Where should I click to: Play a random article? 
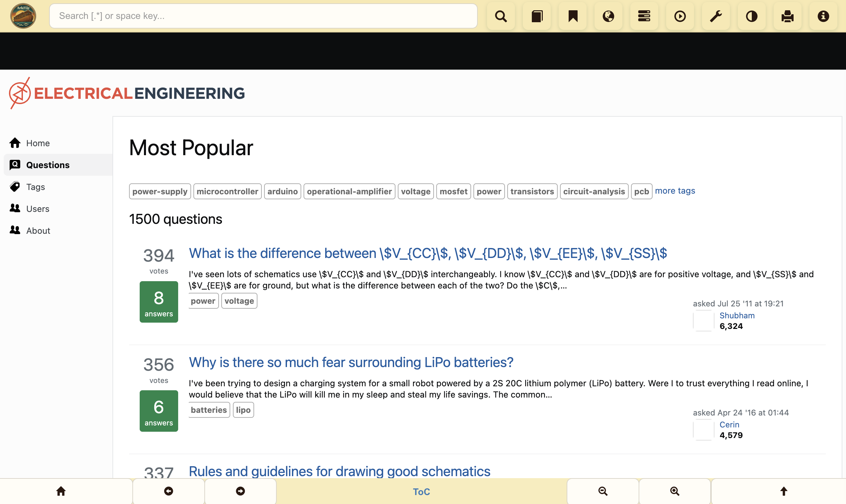point(680,16)
